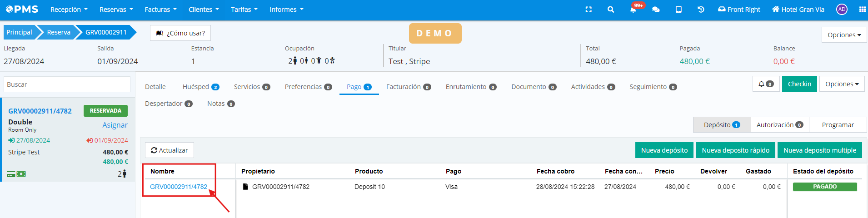This screenshot has height=218, width=868.
Task: Open deposit link GRV00002911/4782 in table
Action: click(179, 187)
